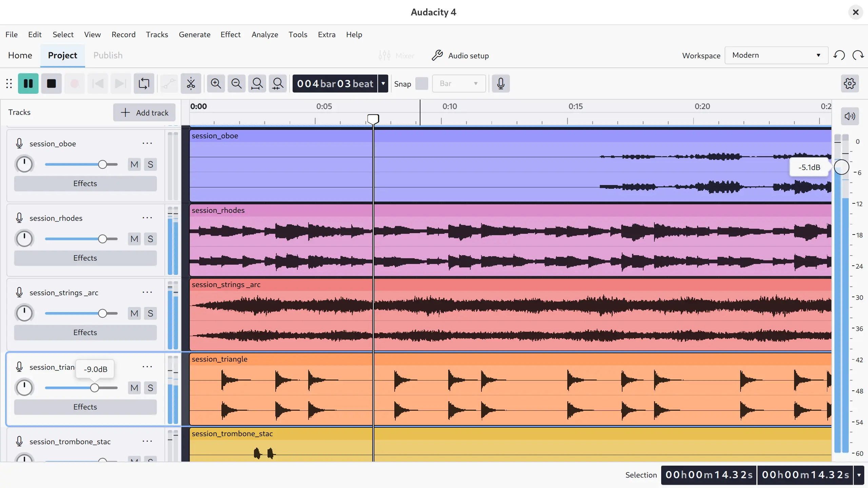Click the skip-to-start transport button
Viewport: 868px width, 488px height.
(97, 83)
